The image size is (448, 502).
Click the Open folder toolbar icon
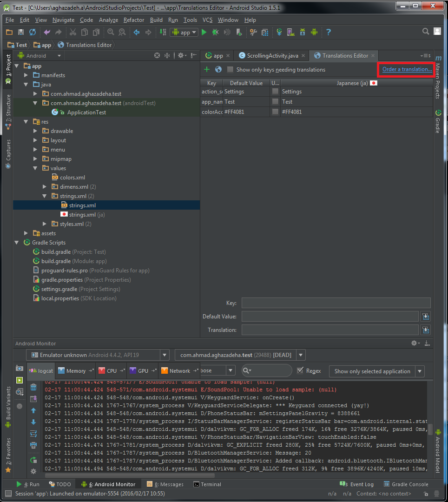9,32
